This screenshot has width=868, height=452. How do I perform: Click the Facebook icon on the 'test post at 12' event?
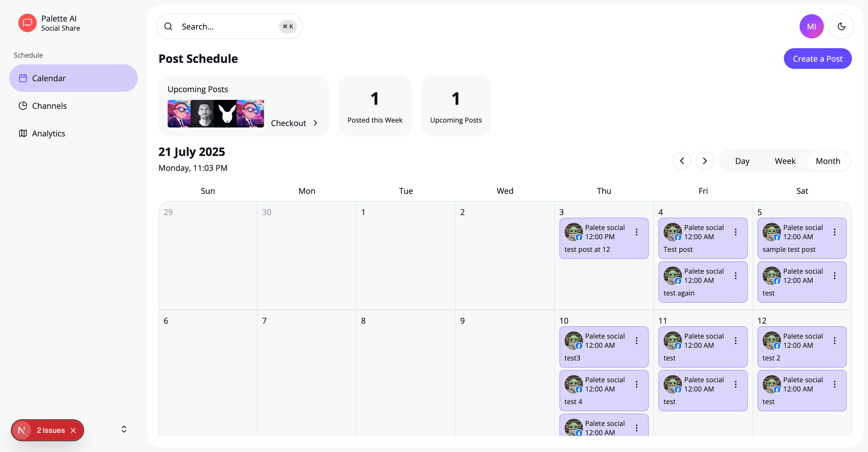[579, 237]
